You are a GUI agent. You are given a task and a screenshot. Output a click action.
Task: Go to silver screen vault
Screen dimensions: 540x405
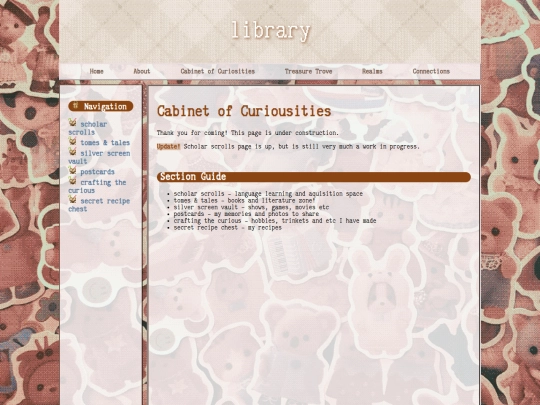click(99, 157)
